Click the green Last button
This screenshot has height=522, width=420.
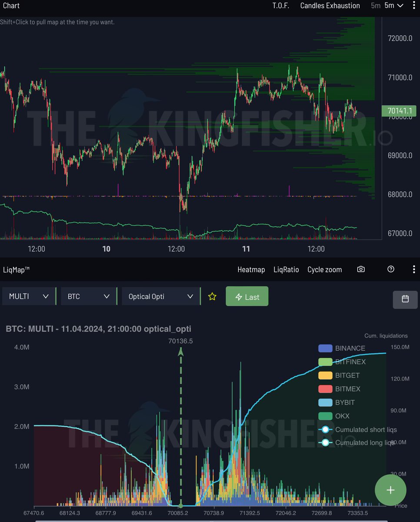tap(247, 297)
